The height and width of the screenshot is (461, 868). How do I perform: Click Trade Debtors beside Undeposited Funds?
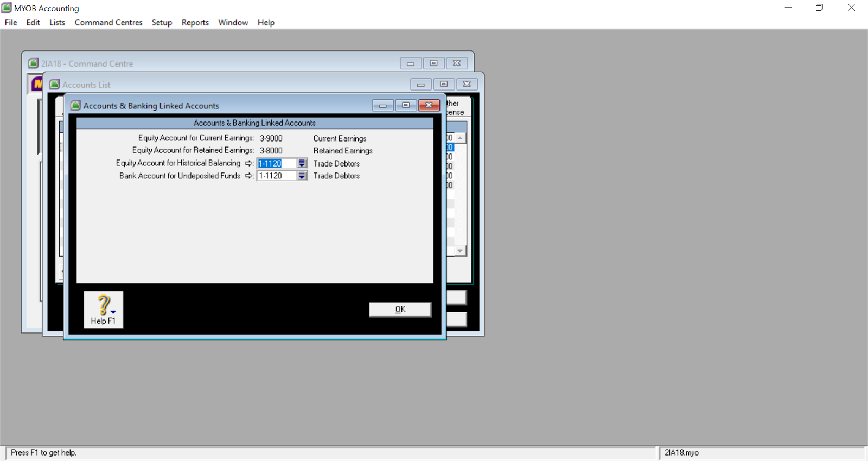[336, 176]
